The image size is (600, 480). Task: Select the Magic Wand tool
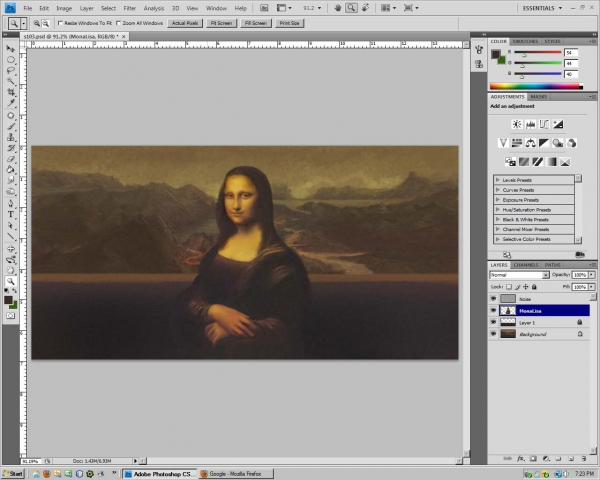coord(10,81)
